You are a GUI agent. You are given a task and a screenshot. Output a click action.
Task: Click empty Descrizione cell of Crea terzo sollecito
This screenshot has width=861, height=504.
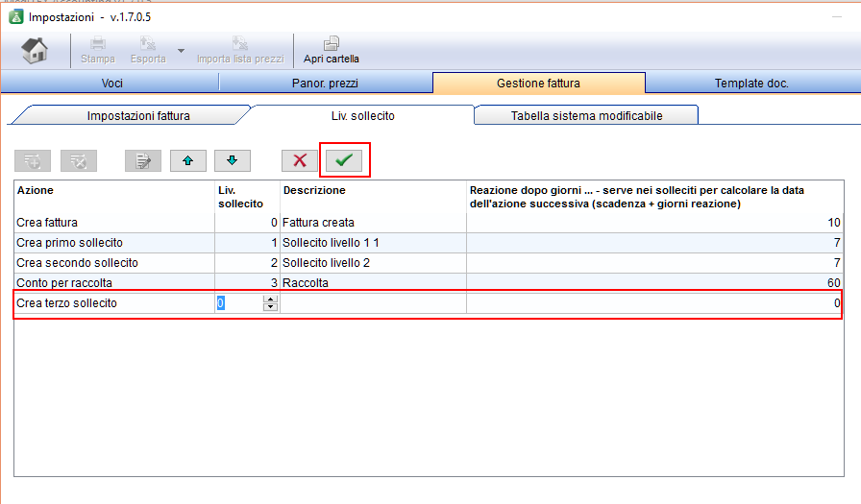pyautogui.click(x=374, y=302)
